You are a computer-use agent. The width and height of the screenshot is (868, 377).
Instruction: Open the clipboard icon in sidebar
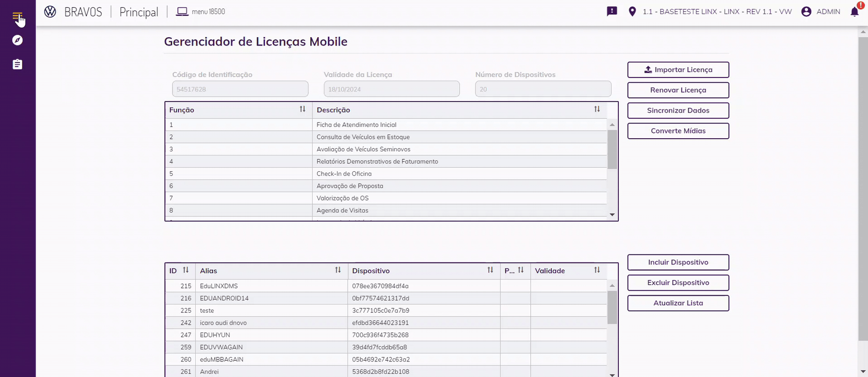[17, 64]
